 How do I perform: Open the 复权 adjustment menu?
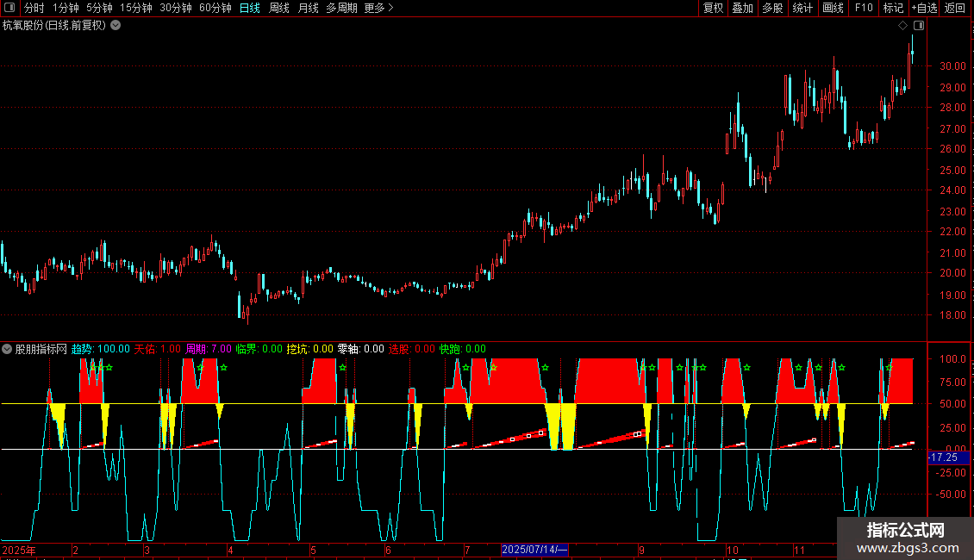713,8
